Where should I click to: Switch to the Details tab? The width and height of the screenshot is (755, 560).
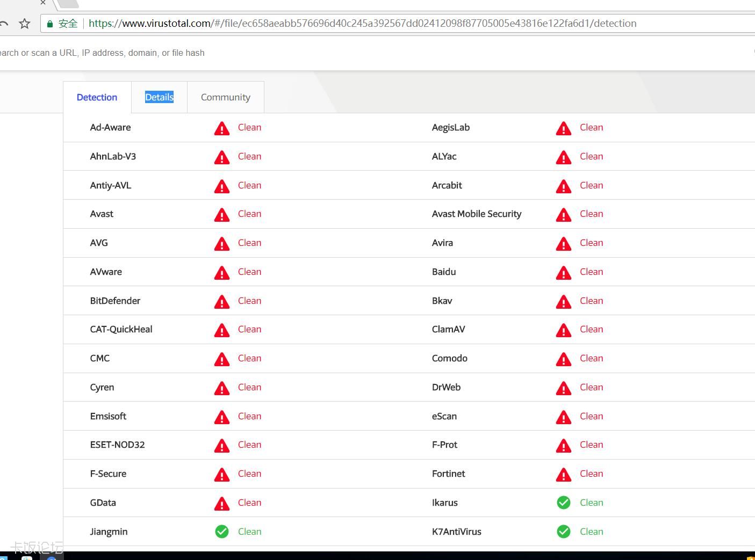[159, 97]
